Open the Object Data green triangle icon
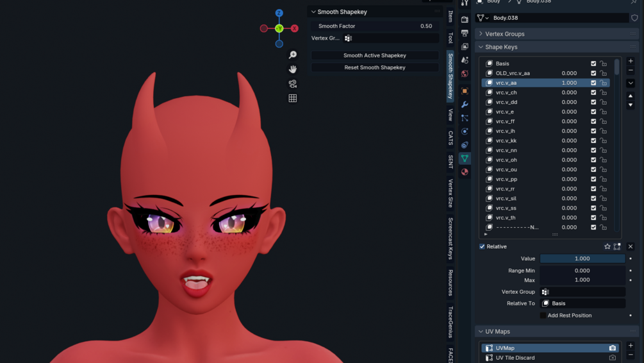Viewport: 644px width, 363px height. pyautogui.click(x=465, y=158)
